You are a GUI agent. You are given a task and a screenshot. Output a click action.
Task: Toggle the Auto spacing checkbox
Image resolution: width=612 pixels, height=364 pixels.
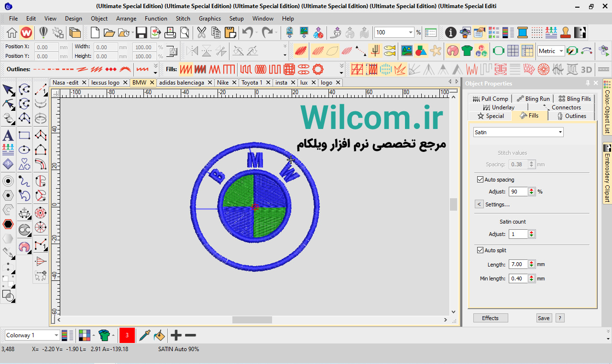pyautogui.click(x=481, y=180)
